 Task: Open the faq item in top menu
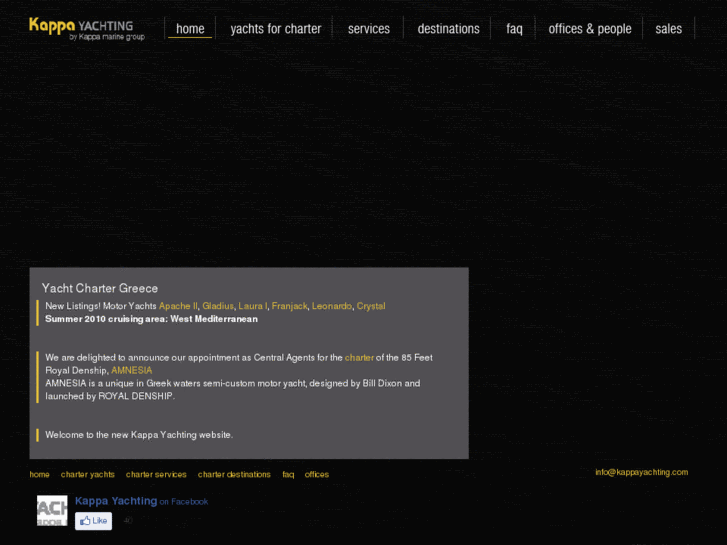pos(514,29)
